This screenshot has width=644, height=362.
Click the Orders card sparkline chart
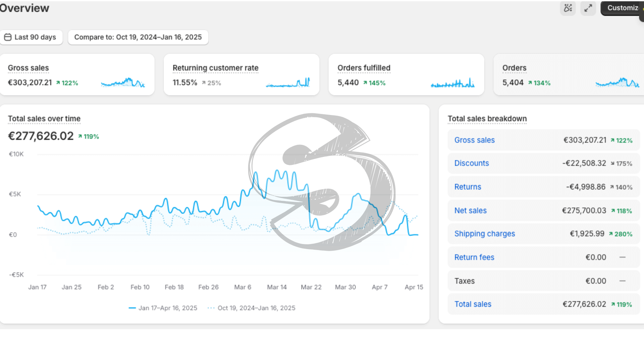[x=618, y=82]
